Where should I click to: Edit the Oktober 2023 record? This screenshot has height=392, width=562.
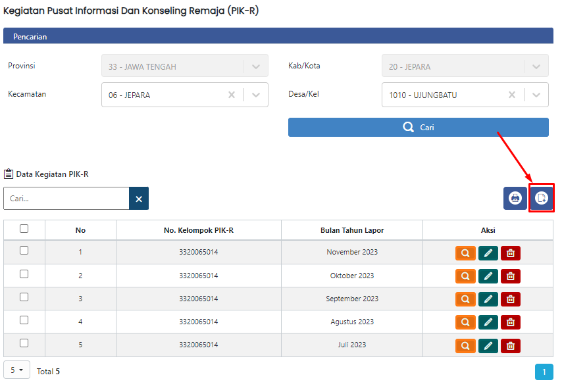point(488,276)
